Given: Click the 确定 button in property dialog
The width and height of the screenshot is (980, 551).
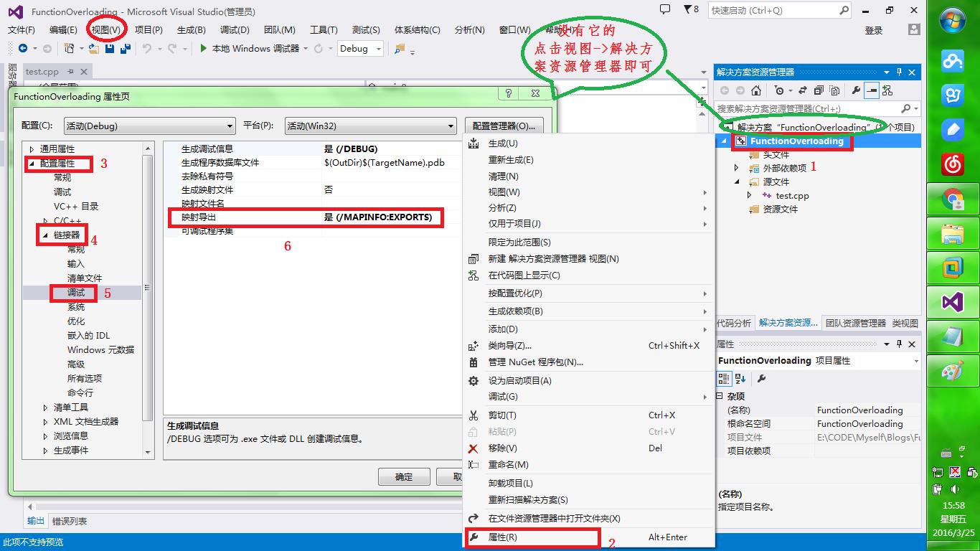Looking at the screenshot, I should (x=404, y=476).
